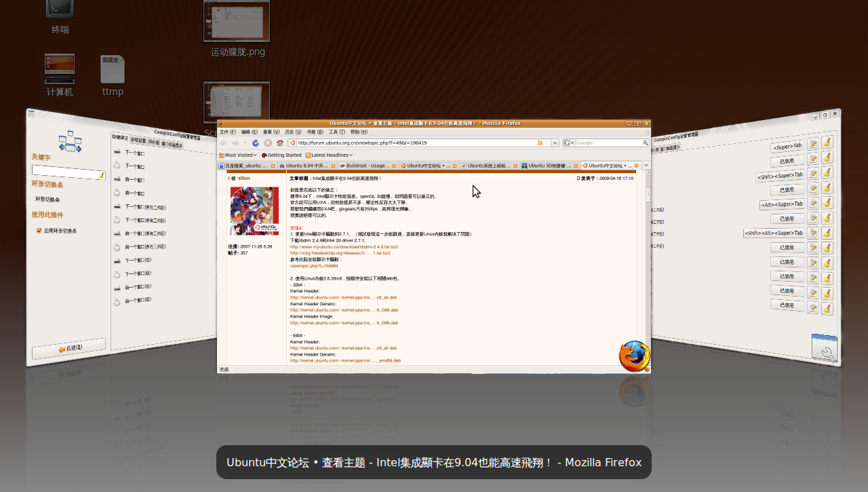Open the Getting Started bookmark
868x492 pixels.
tap(281, 155)
